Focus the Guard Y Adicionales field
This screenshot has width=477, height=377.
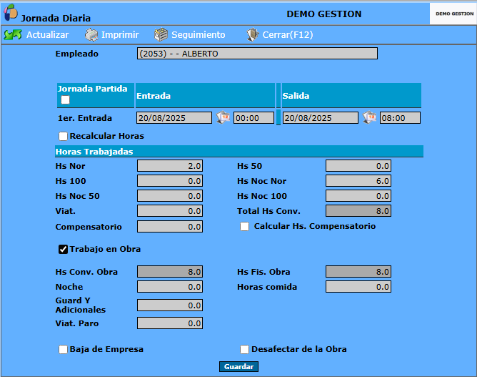click(x=170, y=305)
